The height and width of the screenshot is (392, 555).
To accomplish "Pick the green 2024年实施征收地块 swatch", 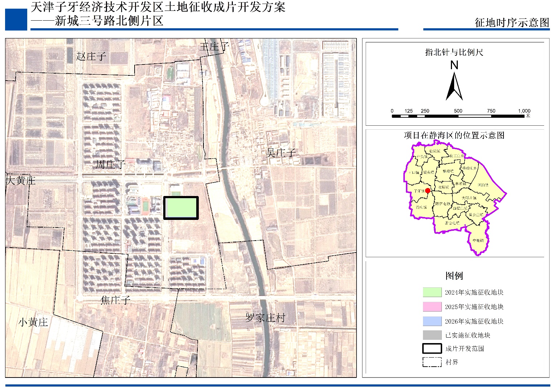I will tap(432, 292).
